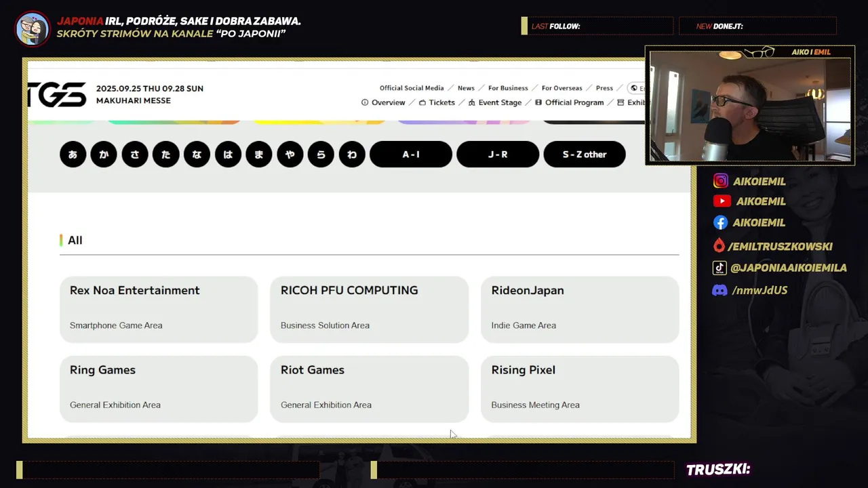Click the TGS logo

57,95
